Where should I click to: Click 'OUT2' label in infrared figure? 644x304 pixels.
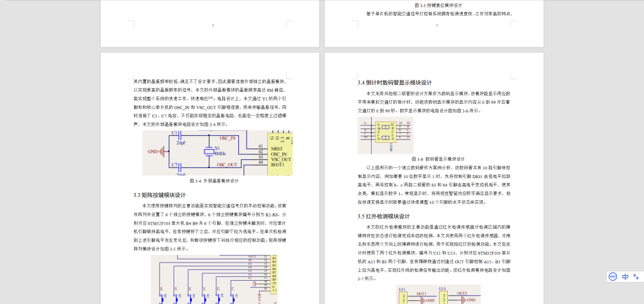462,293
